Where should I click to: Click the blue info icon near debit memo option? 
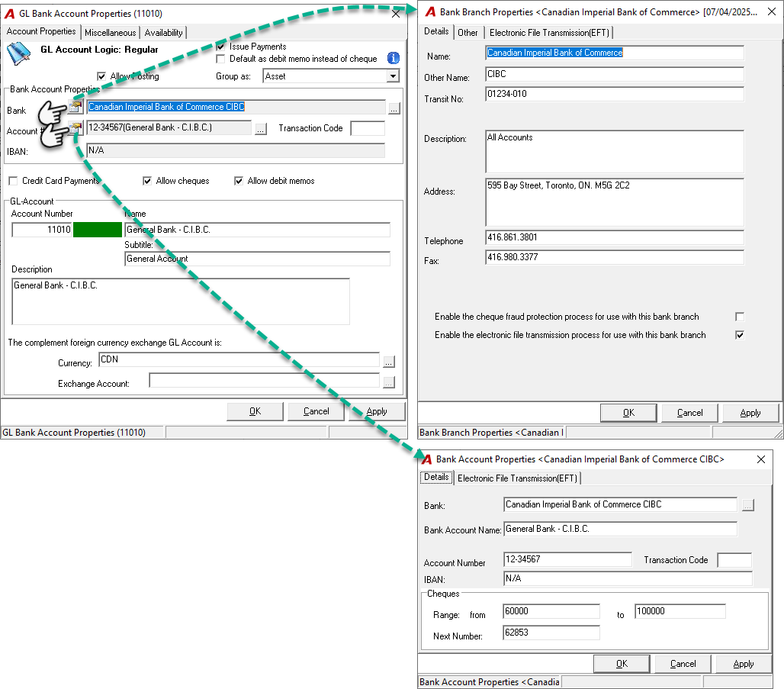pyautogui.click(x=394, y=58)
